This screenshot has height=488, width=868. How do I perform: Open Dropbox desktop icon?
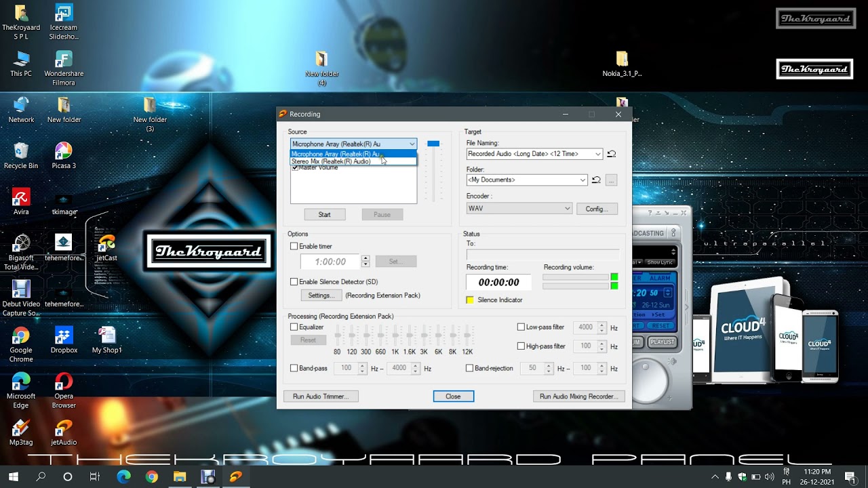(x=64, y=340)
